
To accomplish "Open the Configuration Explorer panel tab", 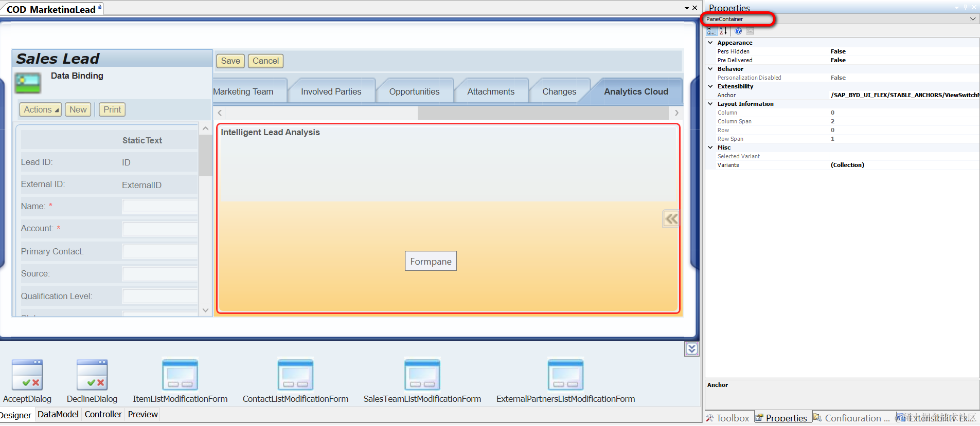I will point(852,418).
